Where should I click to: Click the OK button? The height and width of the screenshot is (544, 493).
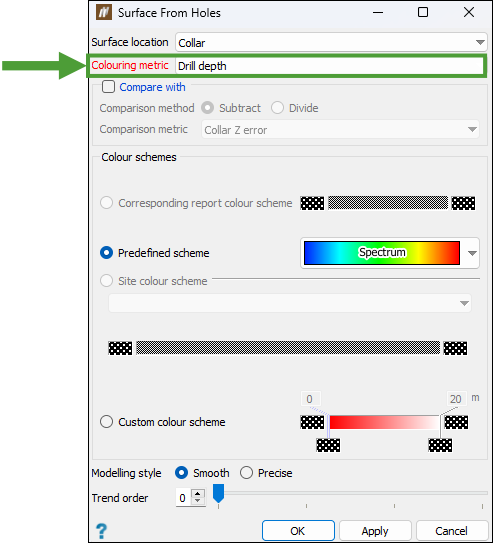[298, 531]
